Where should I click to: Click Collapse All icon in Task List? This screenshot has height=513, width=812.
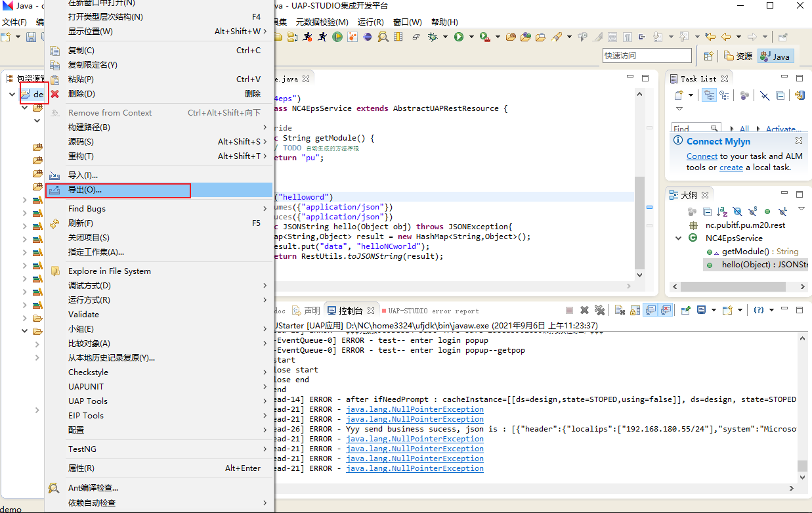pyautogui.click(x=780, y=96)
